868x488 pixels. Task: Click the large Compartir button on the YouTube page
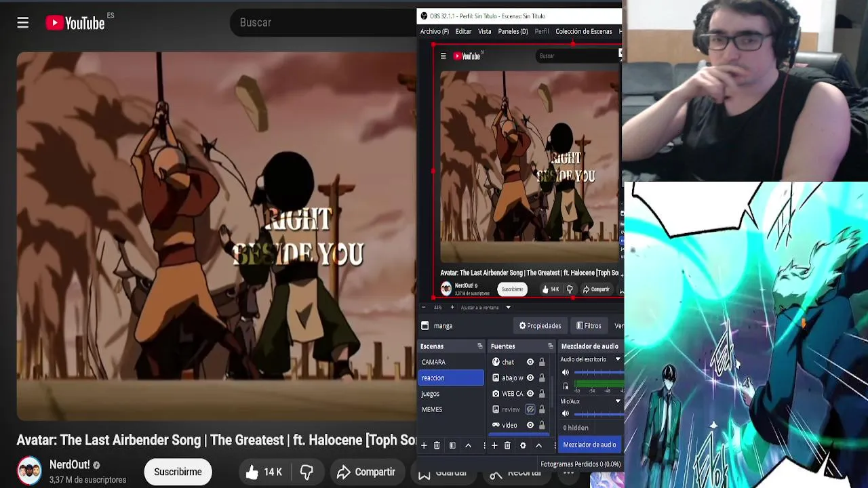coord(366,472)
